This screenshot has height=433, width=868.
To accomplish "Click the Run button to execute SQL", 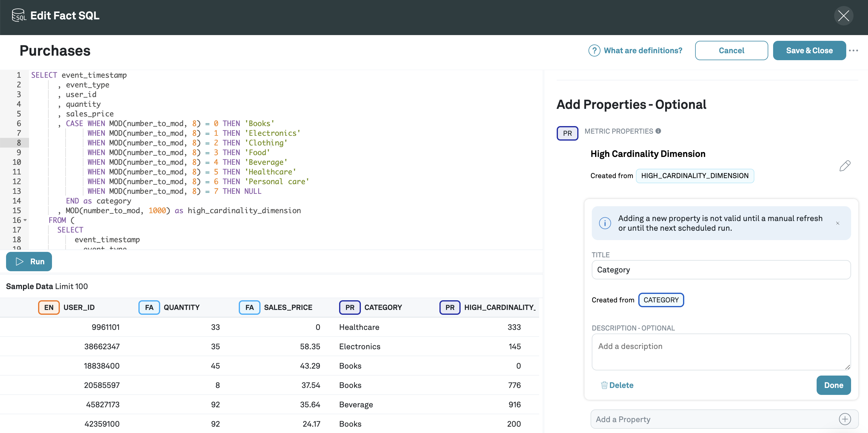I will [x=29, y=261].
